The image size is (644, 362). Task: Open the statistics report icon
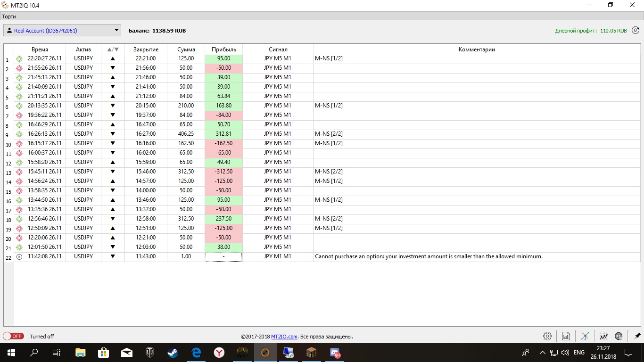pos(566,336)
